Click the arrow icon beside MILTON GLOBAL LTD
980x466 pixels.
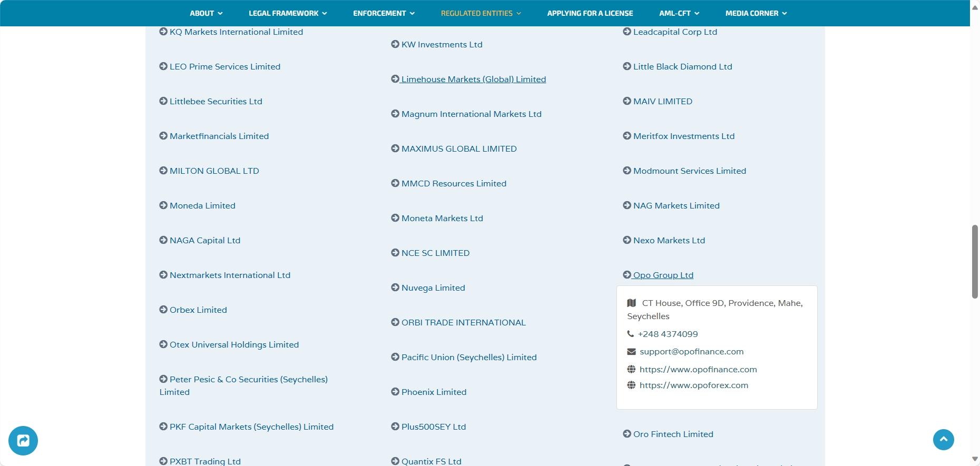(163, 171)
